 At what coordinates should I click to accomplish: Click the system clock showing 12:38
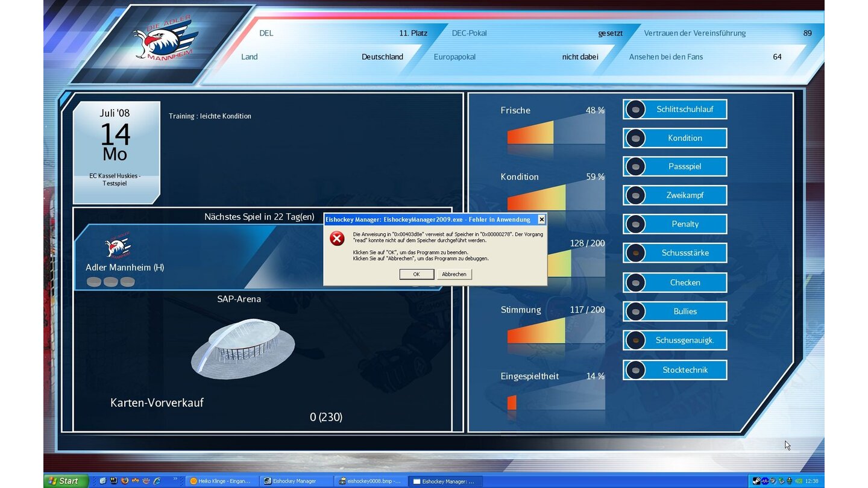pos(812,481)
